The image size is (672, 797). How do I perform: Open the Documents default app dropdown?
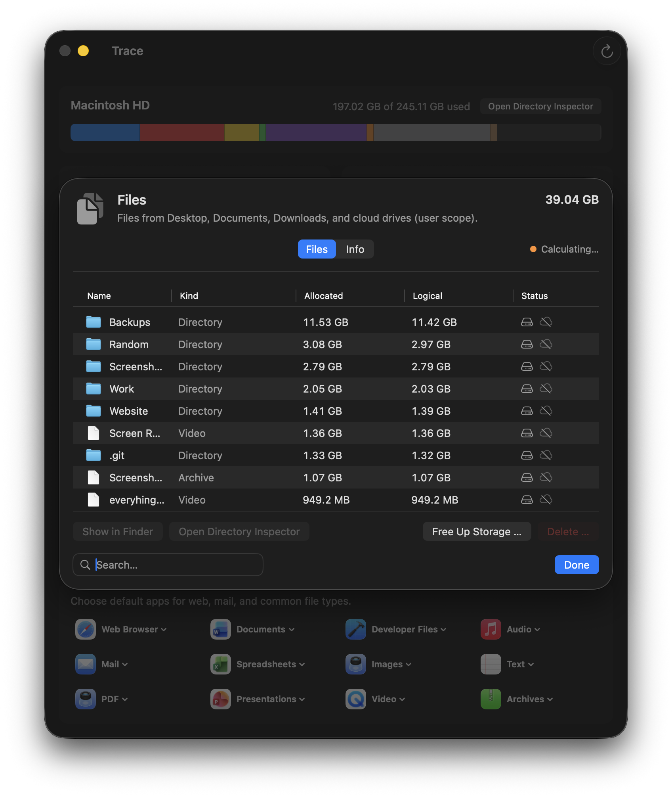tap(292, 629)
